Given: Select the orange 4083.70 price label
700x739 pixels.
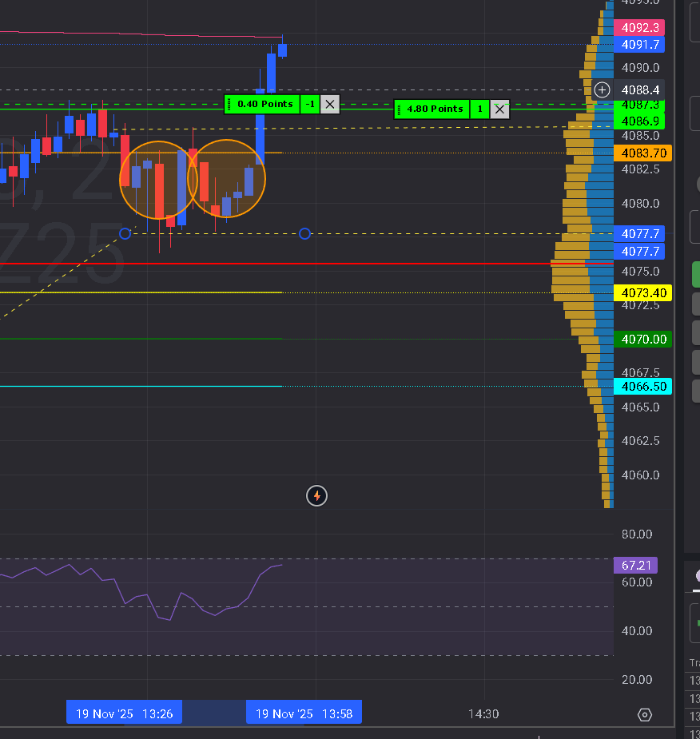Looking at the screenshot, I should click(x=643, y=151).
